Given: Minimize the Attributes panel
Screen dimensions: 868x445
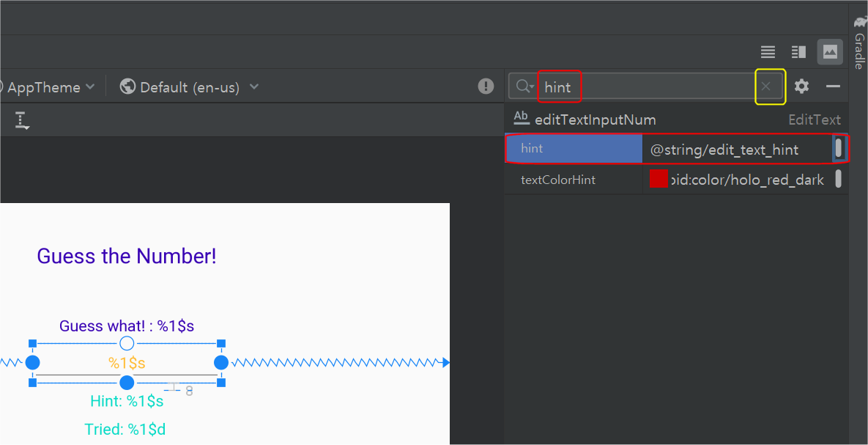Looking at the screenshot, I should point(833,86).
